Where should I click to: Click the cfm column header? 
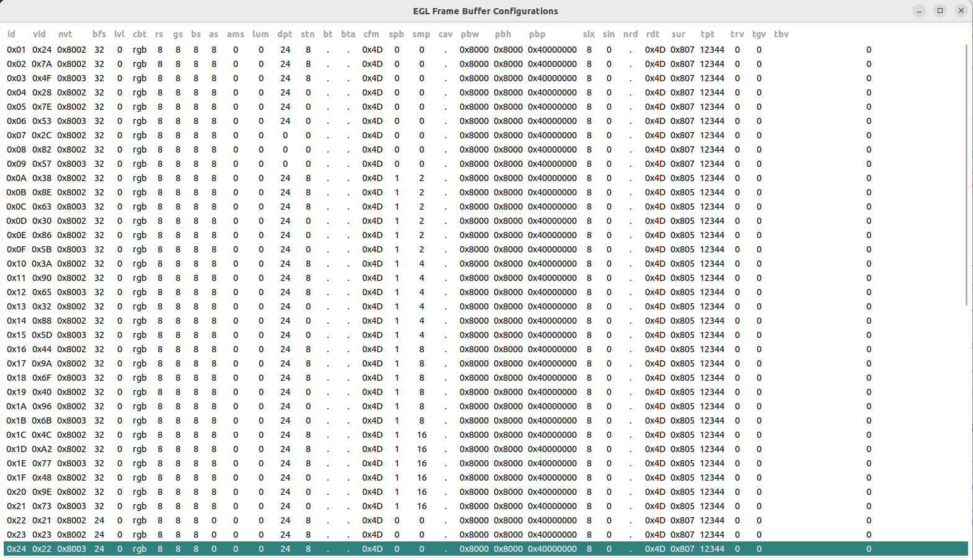371,34
